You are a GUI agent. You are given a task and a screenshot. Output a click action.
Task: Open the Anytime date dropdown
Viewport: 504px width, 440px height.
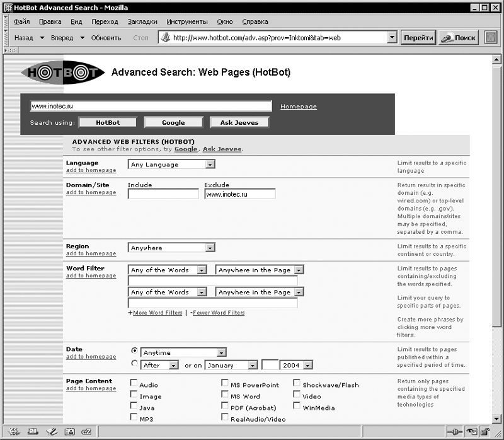click(183, 352)
